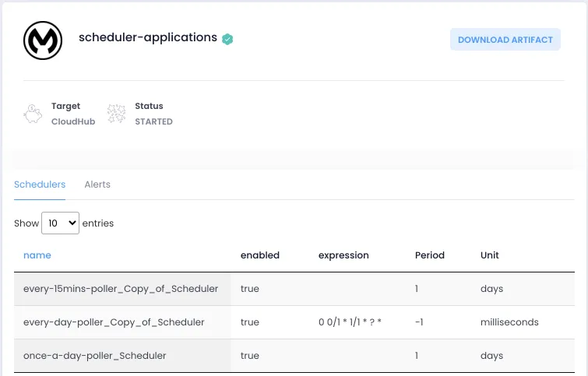588x376 pixels.
Task: Click the scheduler-applications title
Action: pos(148,37)
